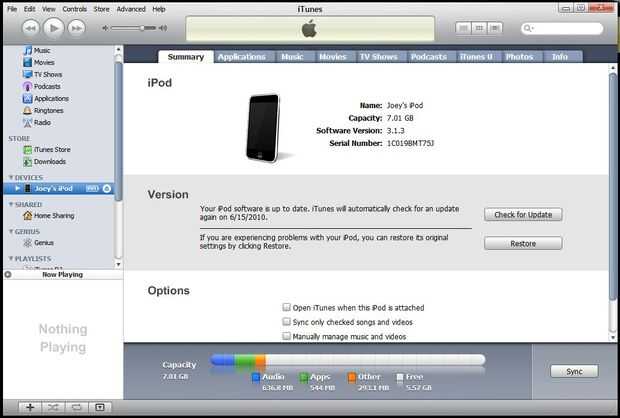The height and width of the screenshot is (418, 620).
Task: Collapse the Genius section triangle
Action: (11, 231)
